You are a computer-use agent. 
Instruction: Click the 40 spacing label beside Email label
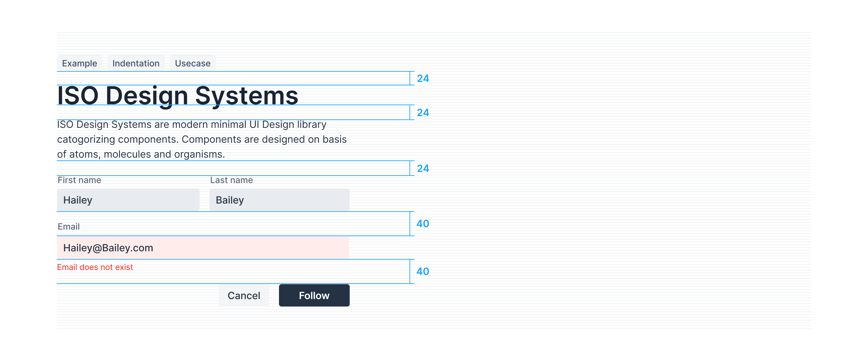coord(423,224)
